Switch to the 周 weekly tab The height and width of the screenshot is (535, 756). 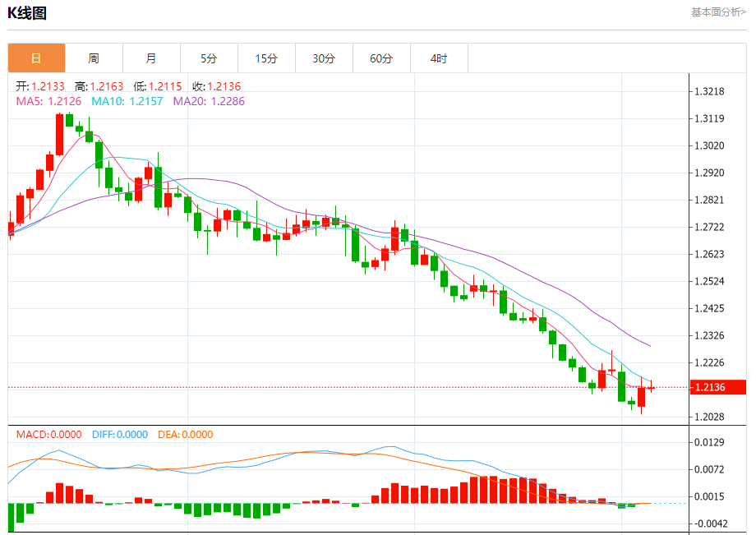(94, 58)
